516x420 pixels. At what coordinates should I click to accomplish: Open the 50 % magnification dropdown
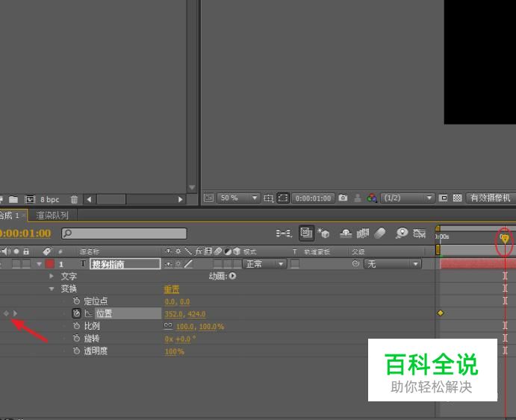[x=238, y=198]
